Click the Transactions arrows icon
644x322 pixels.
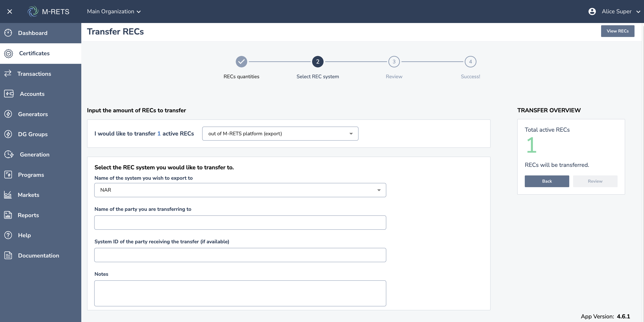[8, 73]
